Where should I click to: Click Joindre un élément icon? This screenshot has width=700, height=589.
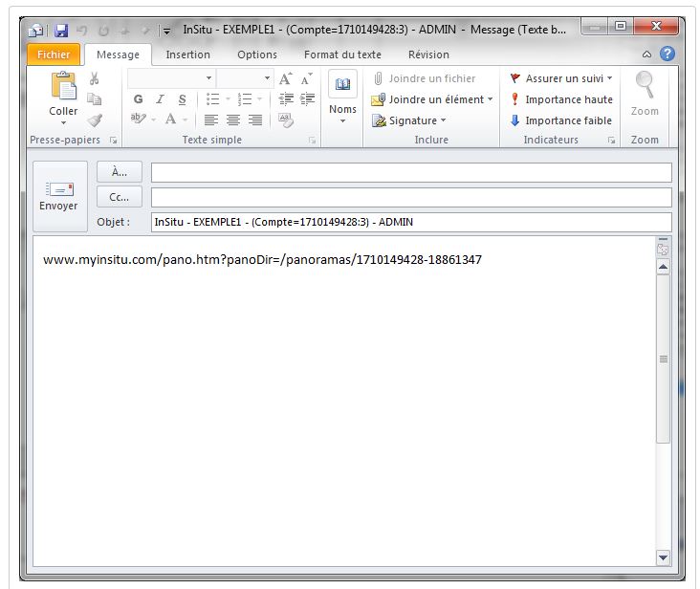379,99
